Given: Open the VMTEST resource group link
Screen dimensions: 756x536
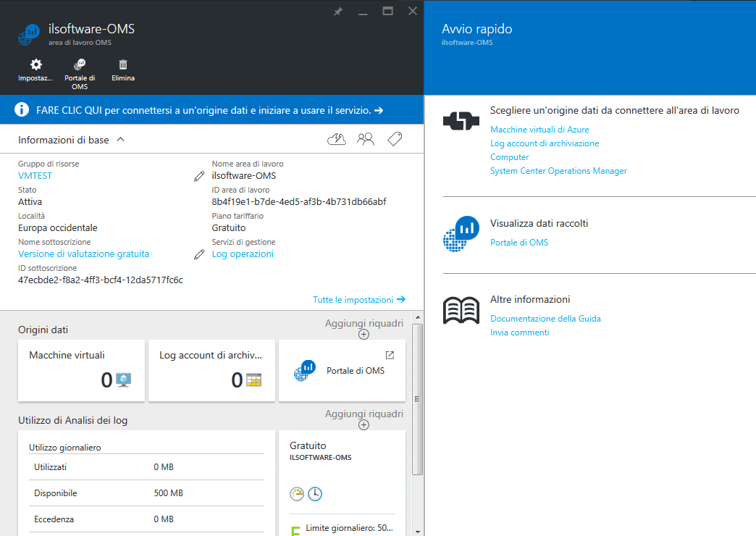Looking at the screenshot, I should 35,175.
